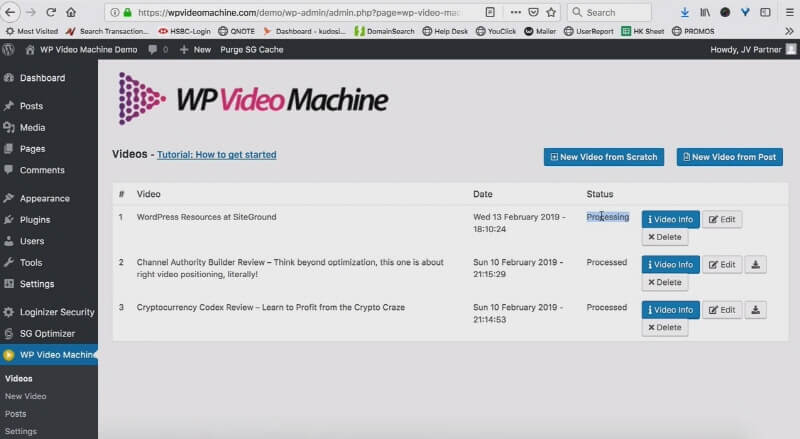The image size is (800, 439).
Task: Open the Firefox hamburger menu
Action: click(789, 12)
